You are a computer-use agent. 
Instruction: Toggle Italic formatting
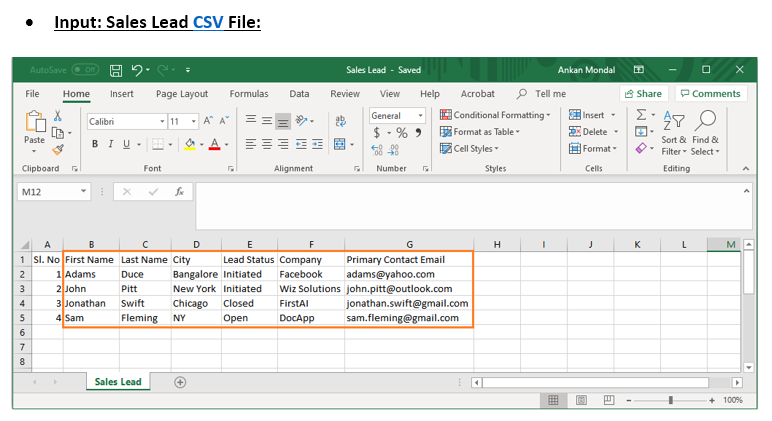(110, 144)
